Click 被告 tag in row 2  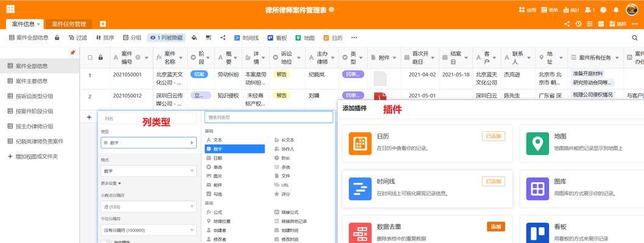pos(281,95)
